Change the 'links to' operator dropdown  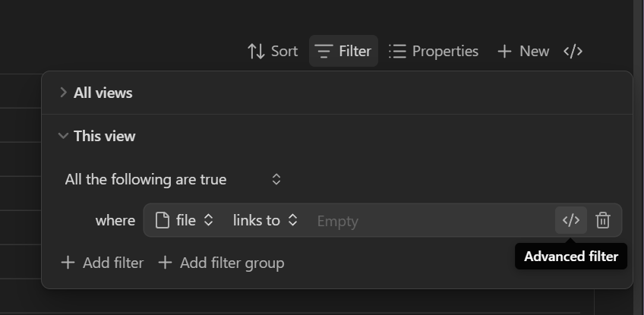pyautogui.click(x=264, y=221)
